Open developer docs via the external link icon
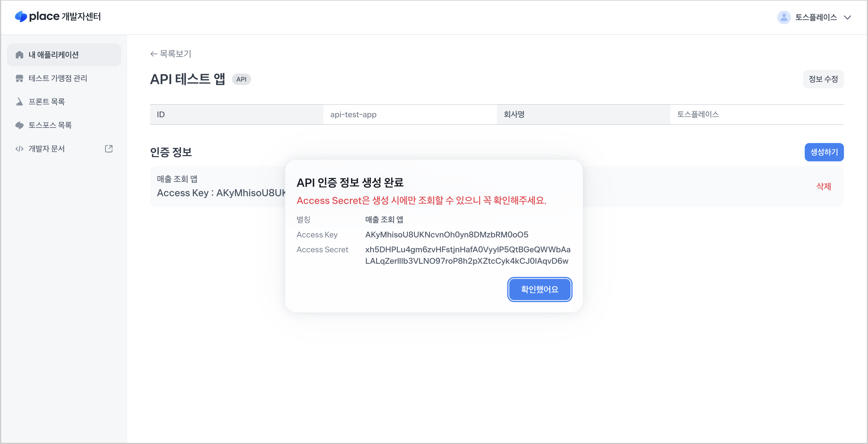Viewport: 868px width, 444px height. click(x=108, y=148)
